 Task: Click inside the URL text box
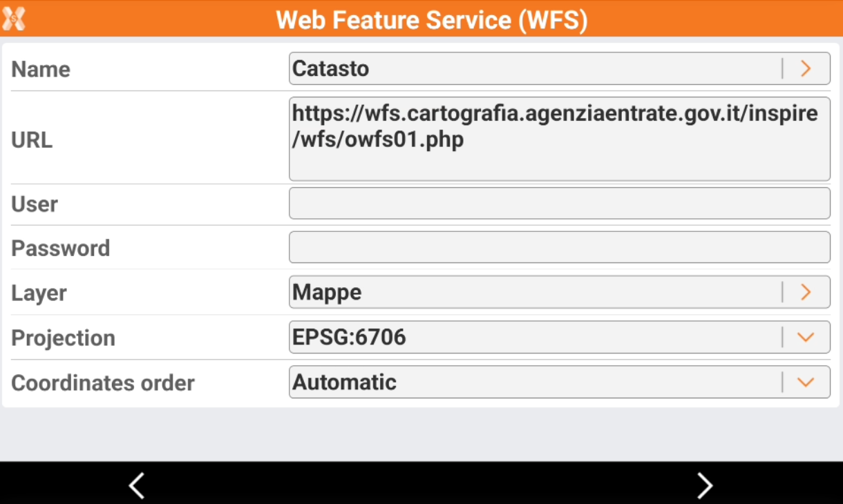click(x=558, y=139)
